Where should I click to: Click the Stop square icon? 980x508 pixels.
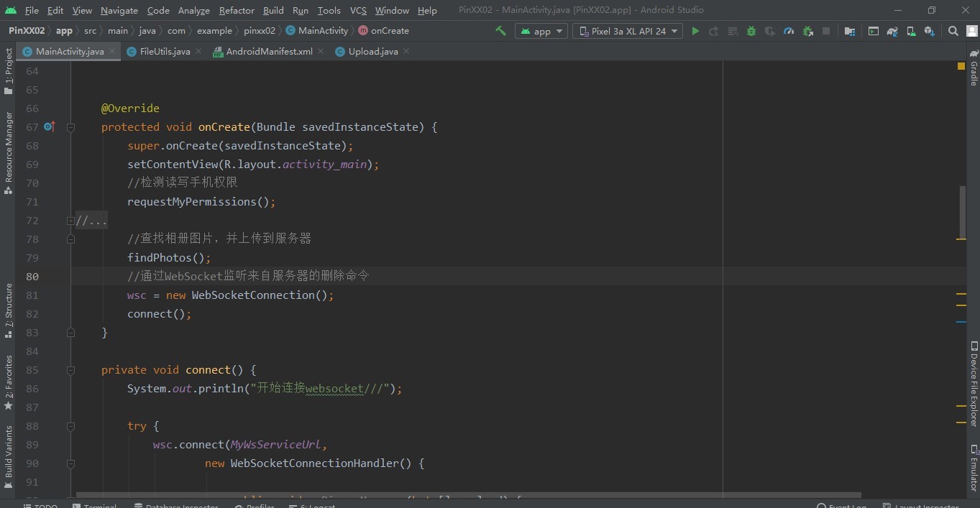coord(826,31)
